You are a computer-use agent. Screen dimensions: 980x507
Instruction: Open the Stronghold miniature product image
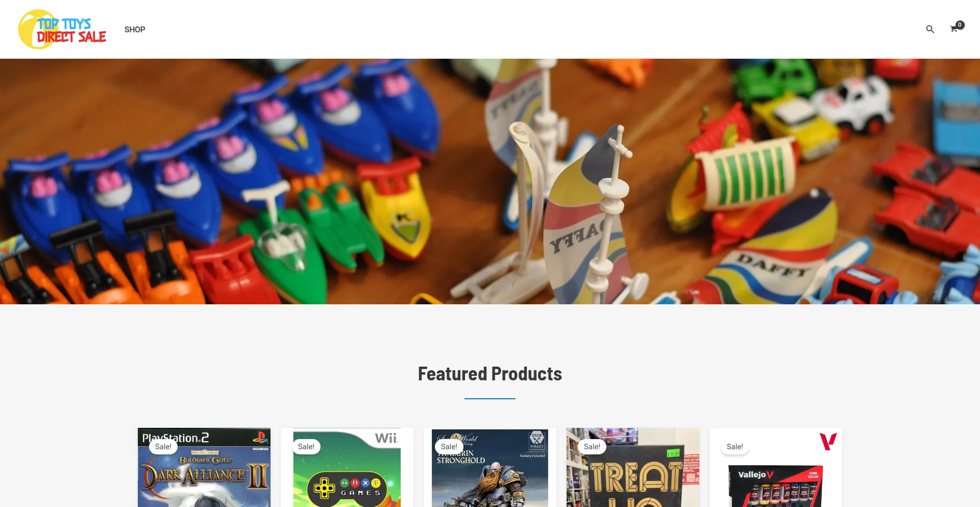click(x=490, y=468)
